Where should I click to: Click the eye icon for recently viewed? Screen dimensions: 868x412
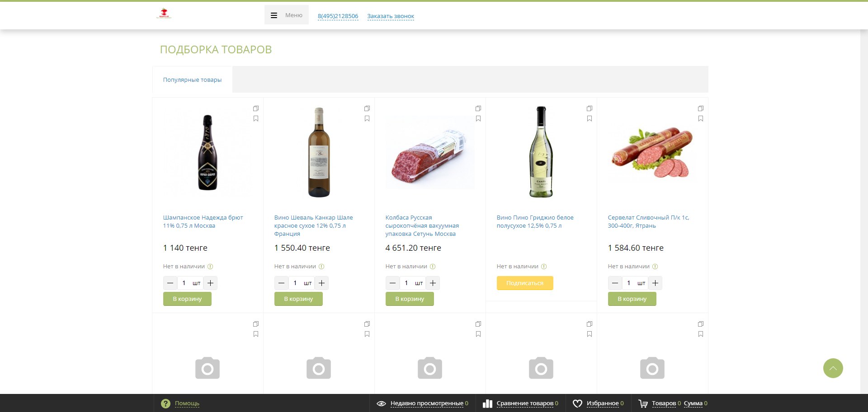[x=381, y=403]
